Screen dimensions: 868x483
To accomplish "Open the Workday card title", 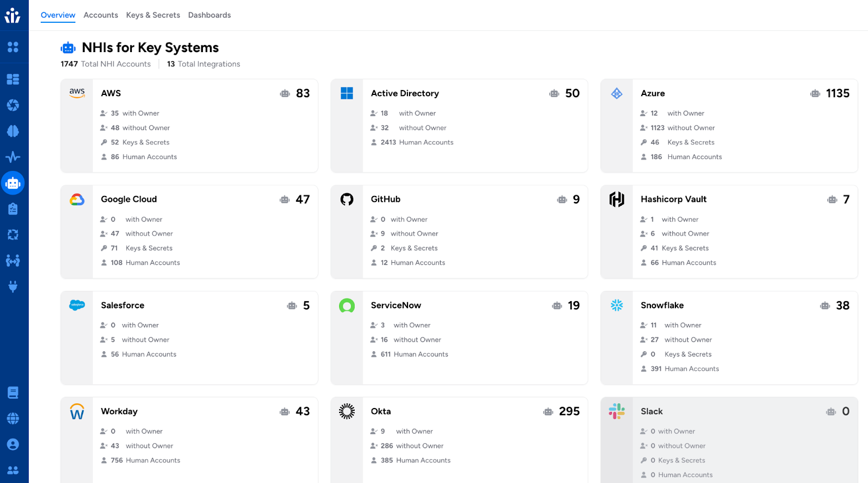I will click(x=119, y=411).
